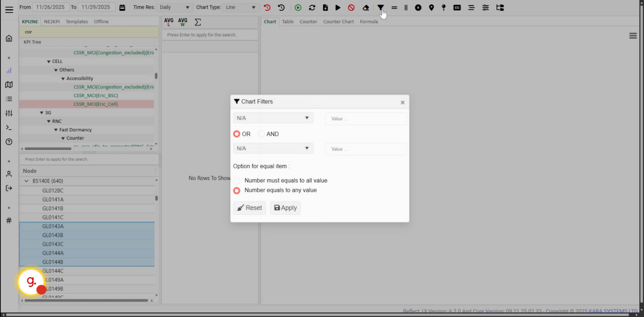The width and height of the screenshot is (644, 317).
Task: Open the hamburger main menu
Action: click(x=9, y=10)
